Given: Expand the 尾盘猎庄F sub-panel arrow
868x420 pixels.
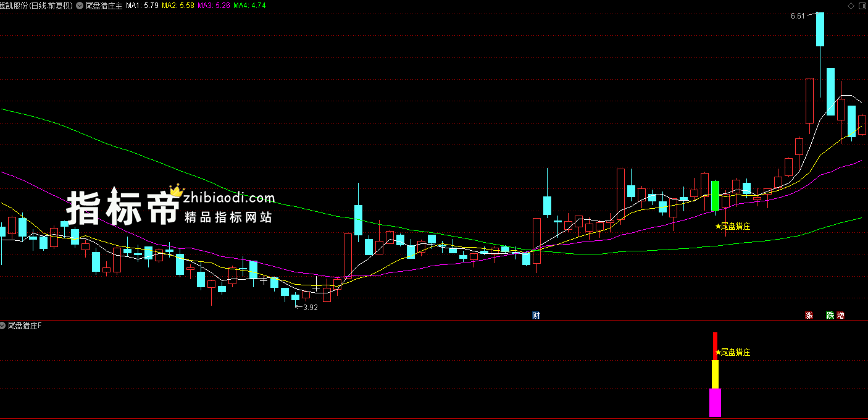Looking at the screenshot, I should coord(4,325).
